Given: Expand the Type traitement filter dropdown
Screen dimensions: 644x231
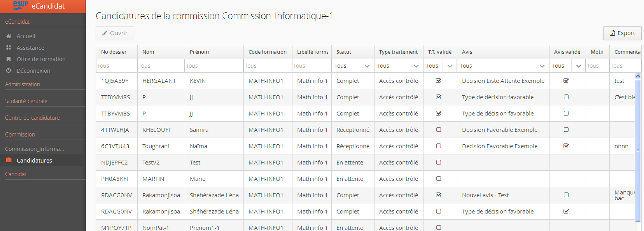Looking at the screenshot, I should point(416,66).
